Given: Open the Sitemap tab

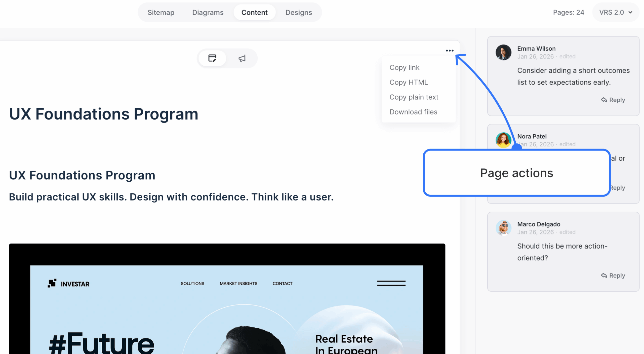Looking at the screenshot, I should pyautogui.click(x=161, y=12).
